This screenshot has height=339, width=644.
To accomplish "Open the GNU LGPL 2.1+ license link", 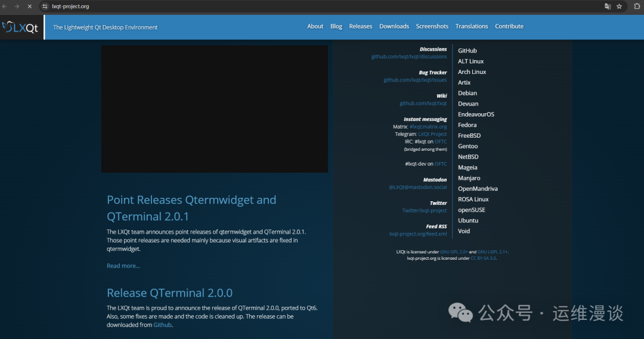I will 492,252.
